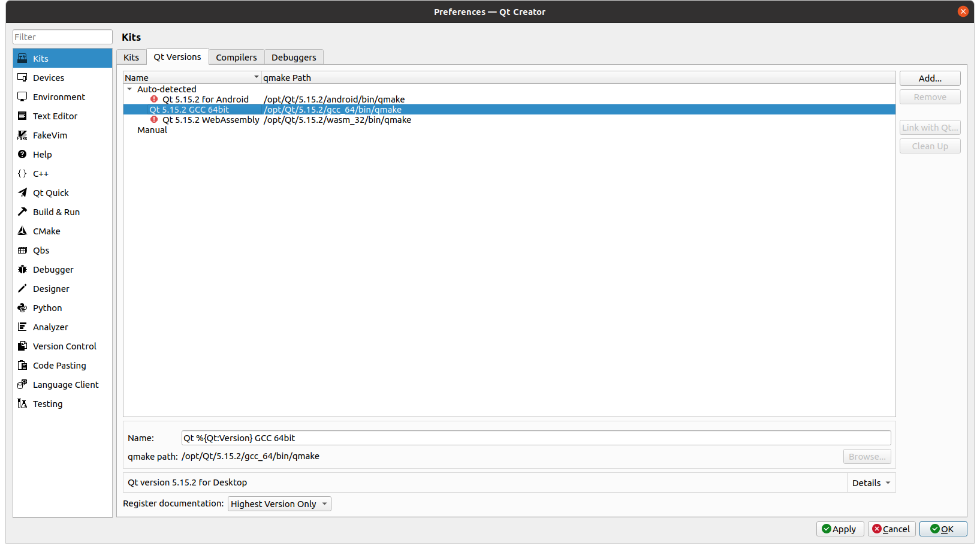Expand the Details section
This screenshot has height=549, width=980.
pos(871,482)
